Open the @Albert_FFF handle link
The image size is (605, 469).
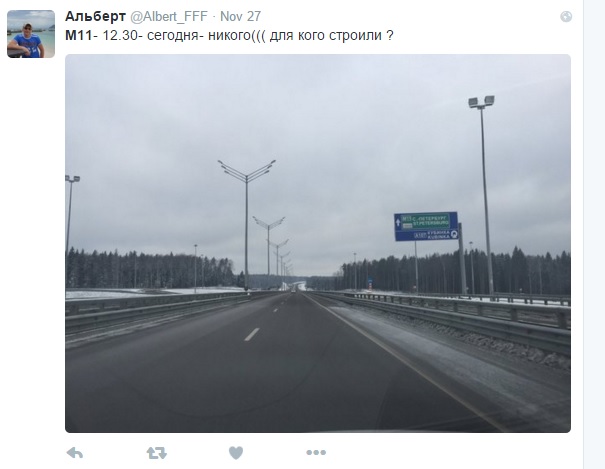click(169, 17)
